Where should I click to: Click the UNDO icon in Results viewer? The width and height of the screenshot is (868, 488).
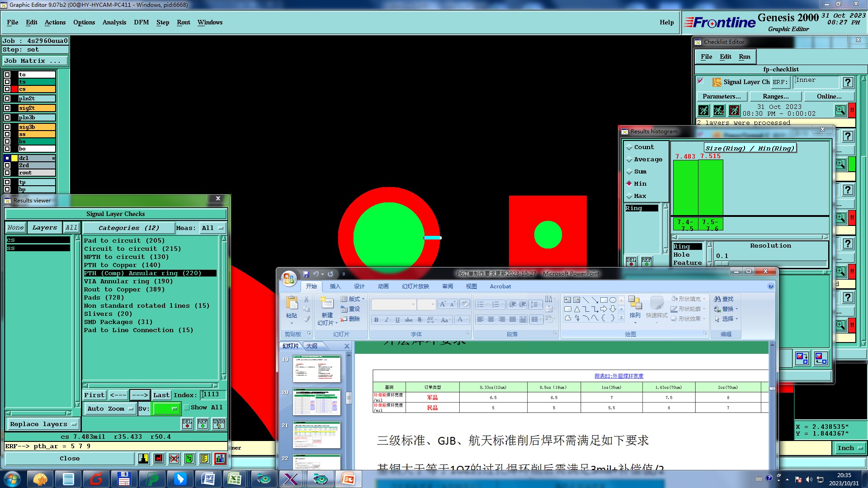[219, 424]
